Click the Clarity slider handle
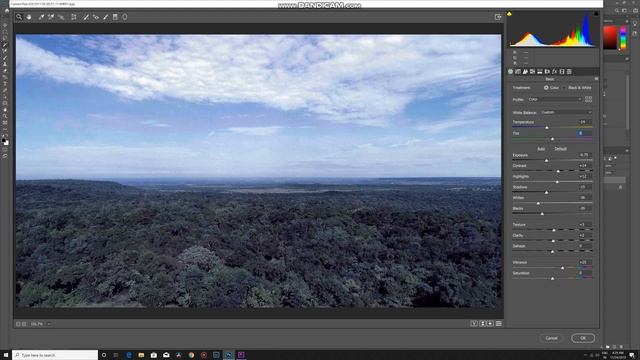 click(x=553, y=240)
